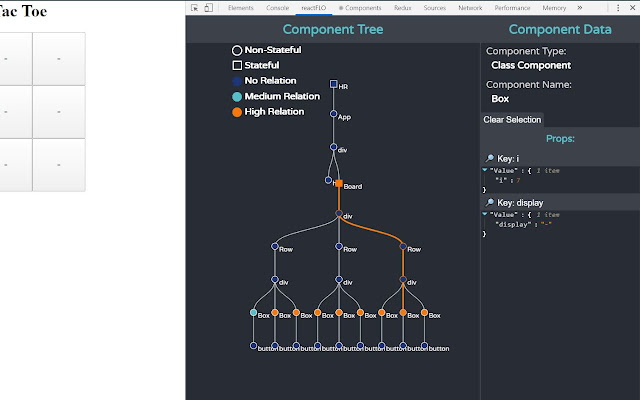Click the App component node
This screenshot has width=640, height=400.
point(333,115)
